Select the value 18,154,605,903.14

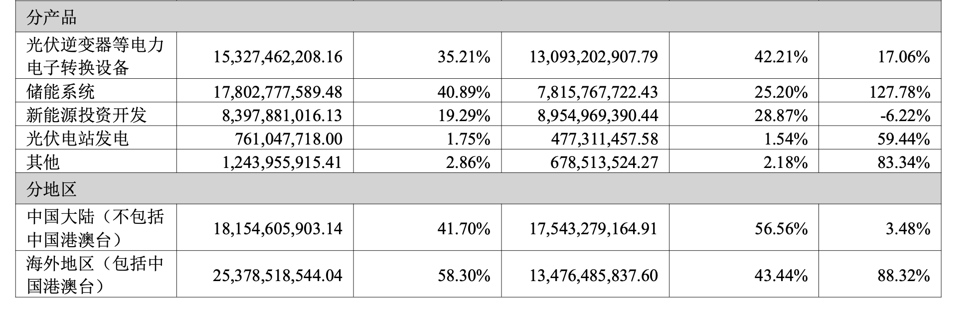point(278,229)
